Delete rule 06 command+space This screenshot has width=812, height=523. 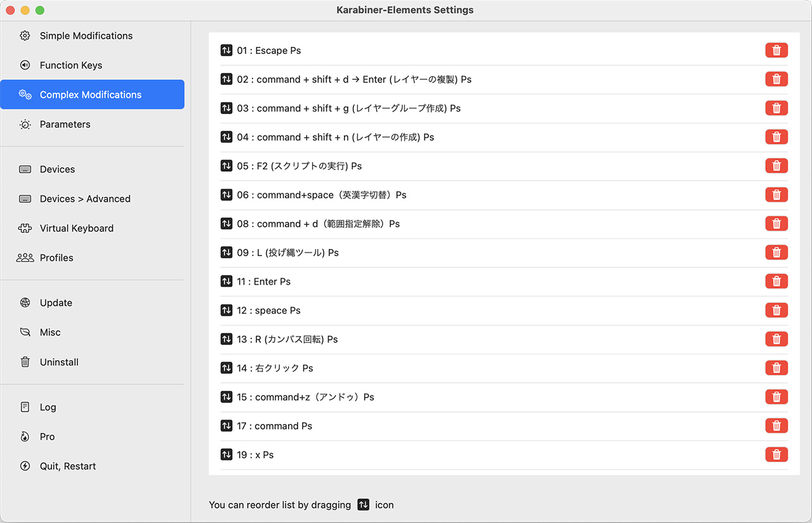tap(776, 195)
